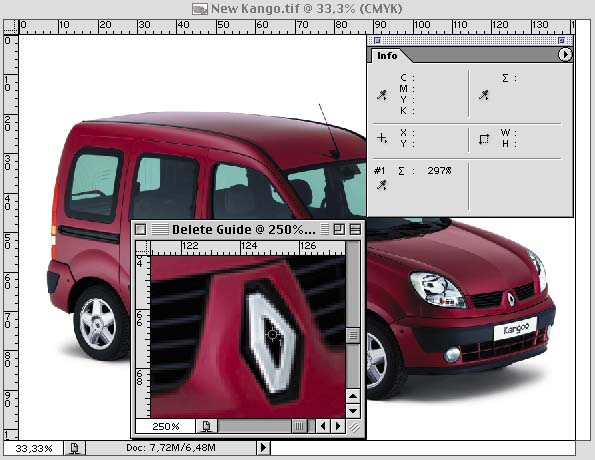Click the Doc: 7,72M/6,48M status text
595x460 pixels.
pos(171,448)
